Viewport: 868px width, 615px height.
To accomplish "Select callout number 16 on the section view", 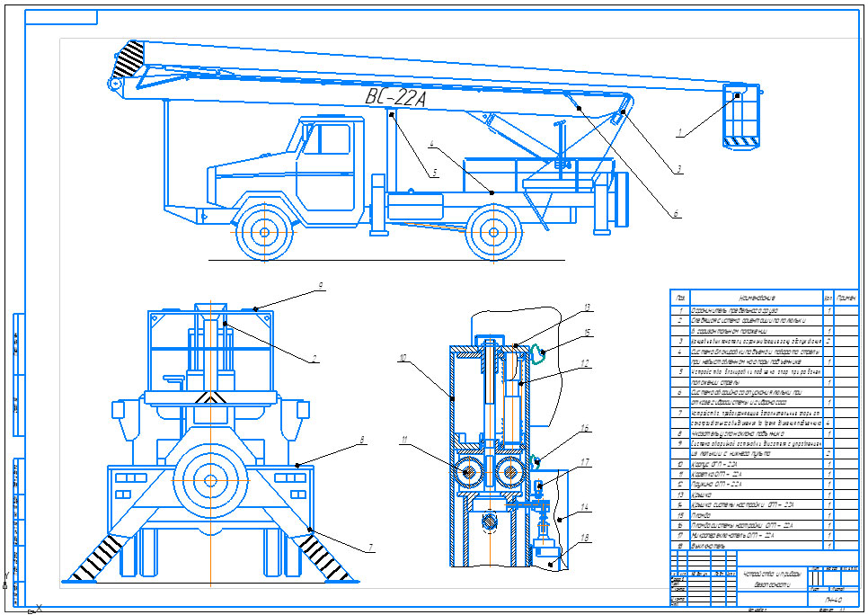I will [585, 428].
